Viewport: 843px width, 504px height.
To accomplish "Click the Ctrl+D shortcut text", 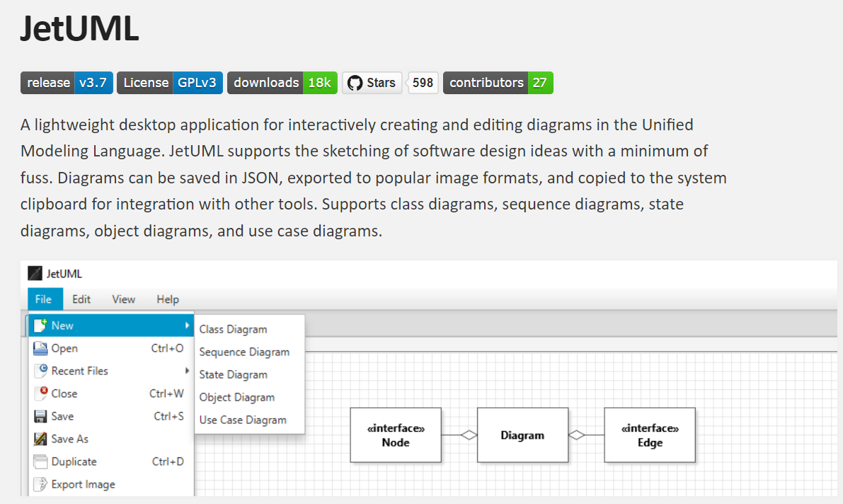I will pyautogui.click(x=168, y=461).
